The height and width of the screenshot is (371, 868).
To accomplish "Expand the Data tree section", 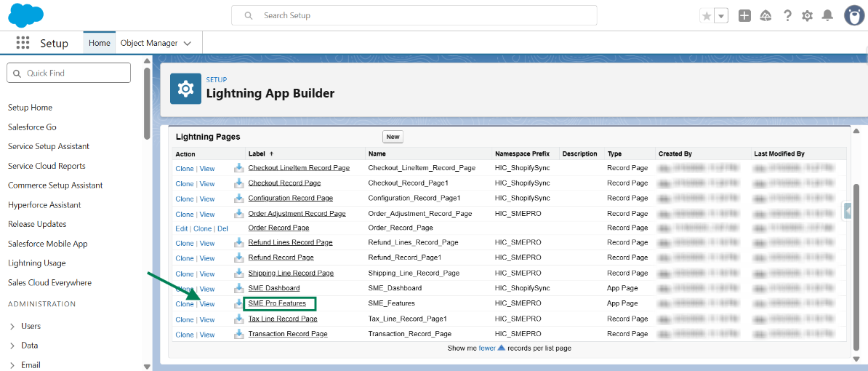I will pos(12,346).
